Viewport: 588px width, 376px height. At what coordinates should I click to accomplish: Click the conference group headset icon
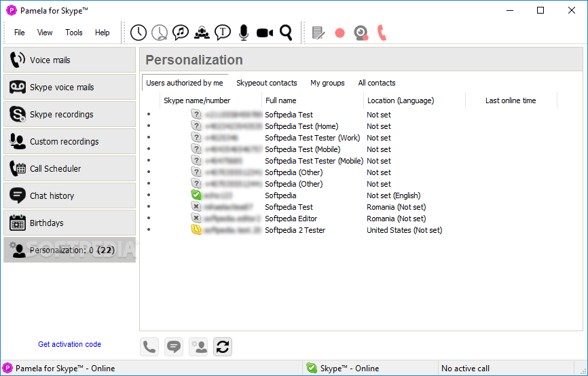tap(202, 33)
